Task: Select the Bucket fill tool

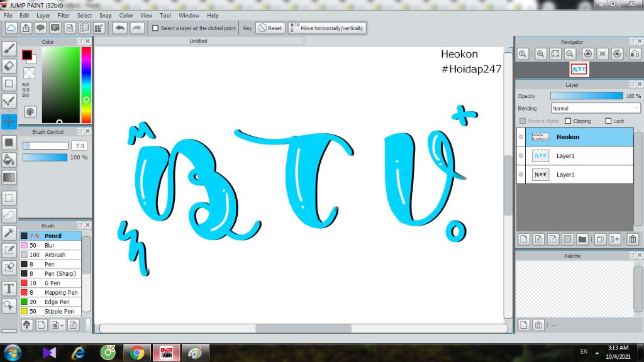Action: [x=9, y=160]
